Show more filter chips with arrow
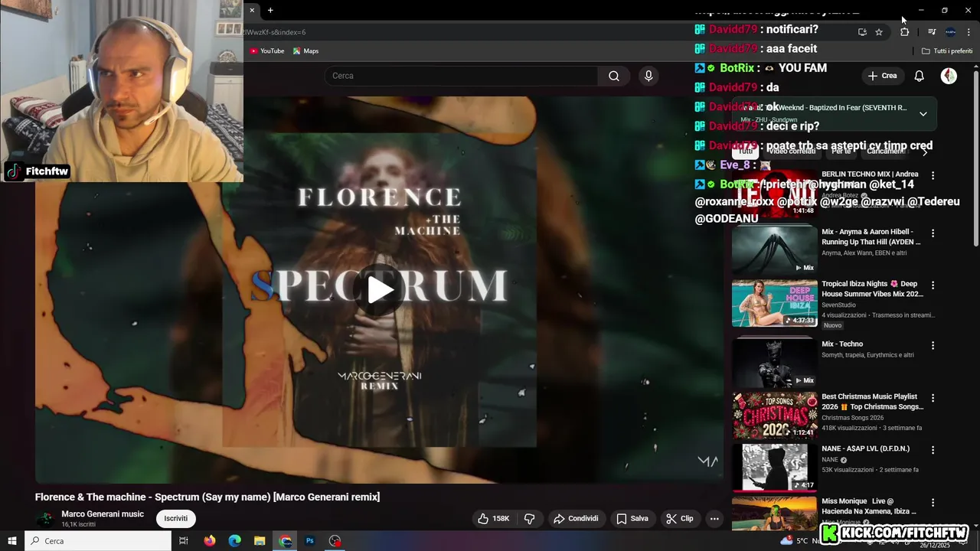This screenshot has height=551, width=980. click(x=924, y=152)
